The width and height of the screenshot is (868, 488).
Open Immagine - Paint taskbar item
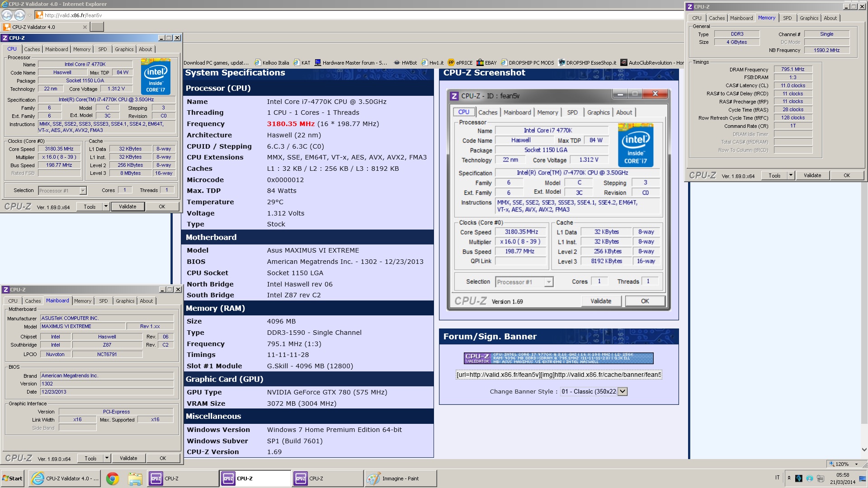401,478
